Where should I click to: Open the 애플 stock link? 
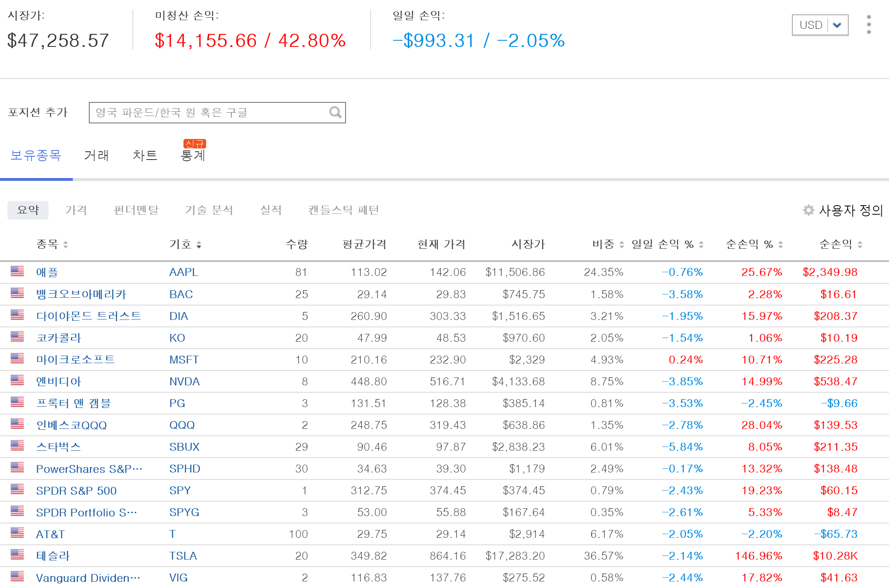tap(47, 272)
